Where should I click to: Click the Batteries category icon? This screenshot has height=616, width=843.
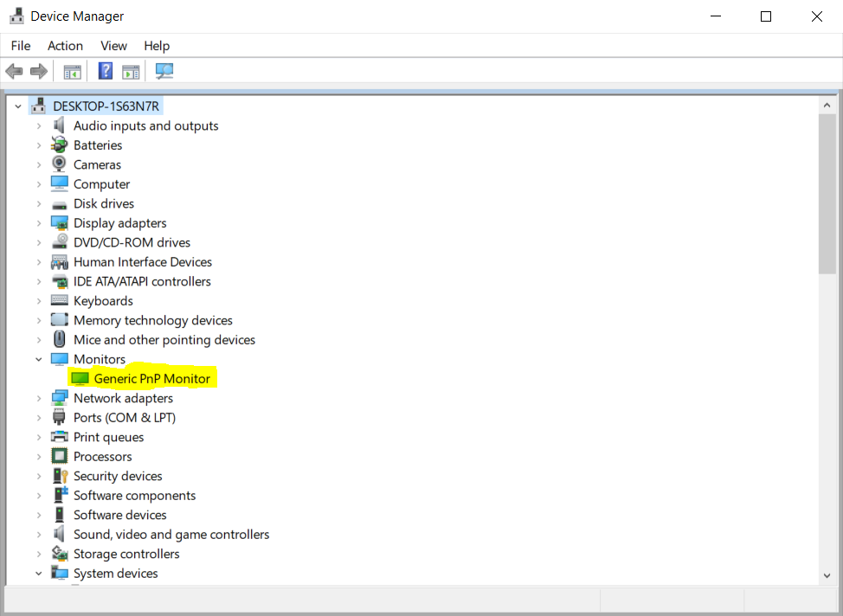60,145
